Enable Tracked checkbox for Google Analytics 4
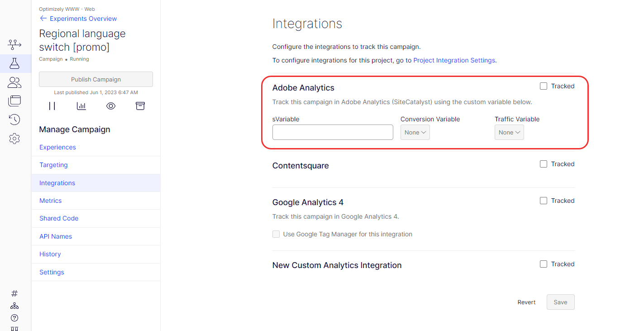This screenshot has height=331, width=644. [x=544, y=201]
